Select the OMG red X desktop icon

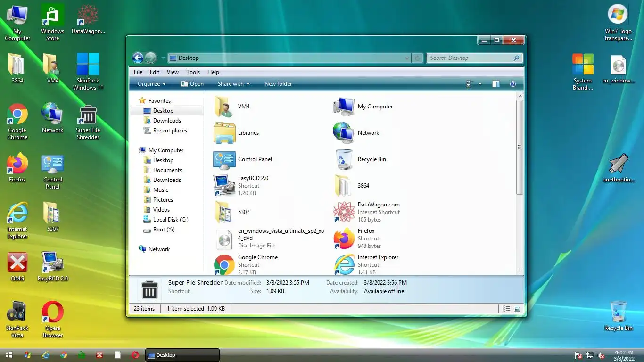pos(17,267)
